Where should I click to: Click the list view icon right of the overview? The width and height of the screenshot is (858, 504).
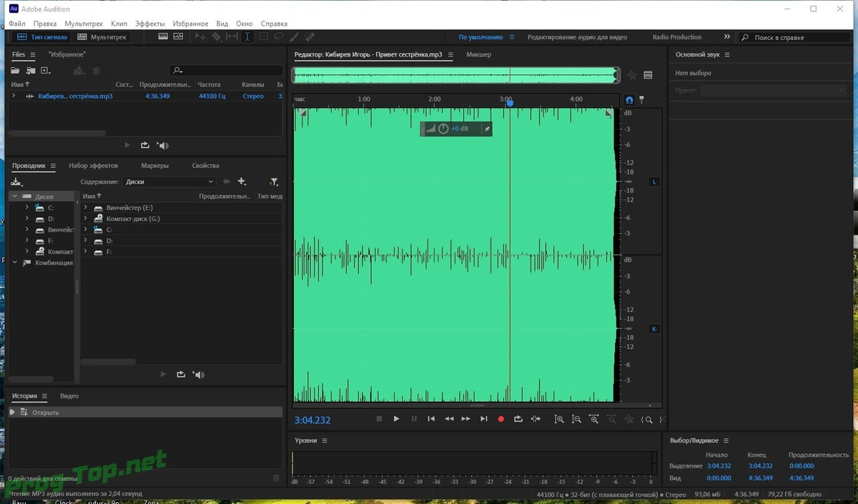(648, 75)
